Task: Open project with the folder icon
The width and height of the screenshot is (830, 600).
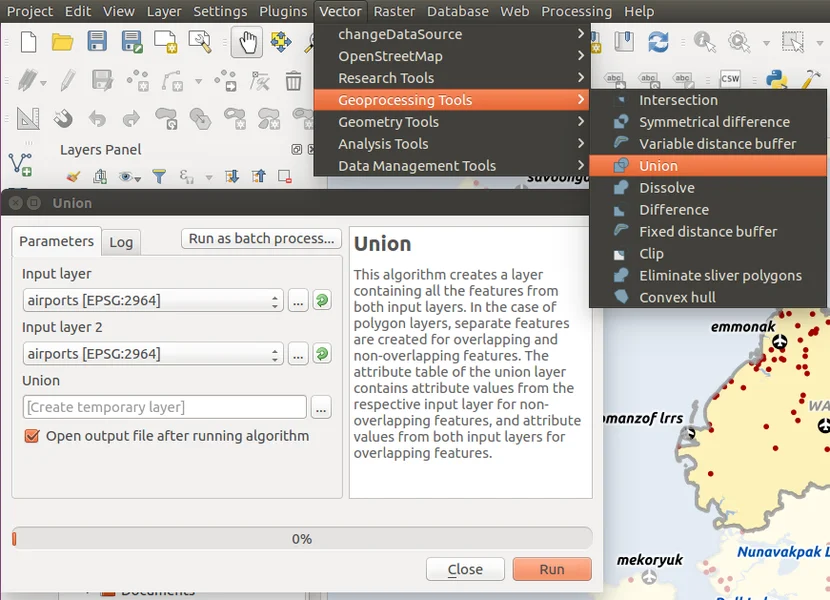Action: (63, 42)
